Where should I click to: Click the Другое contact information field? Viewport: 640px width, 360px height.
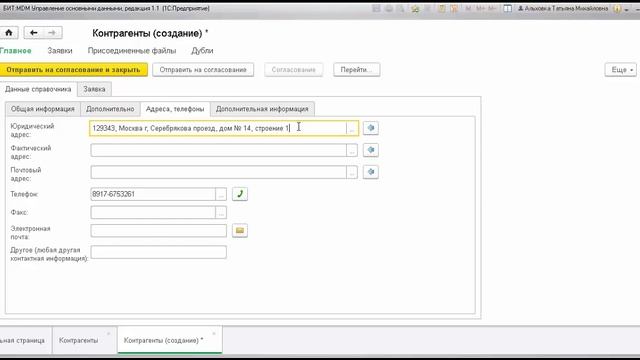tap(158, 252)
